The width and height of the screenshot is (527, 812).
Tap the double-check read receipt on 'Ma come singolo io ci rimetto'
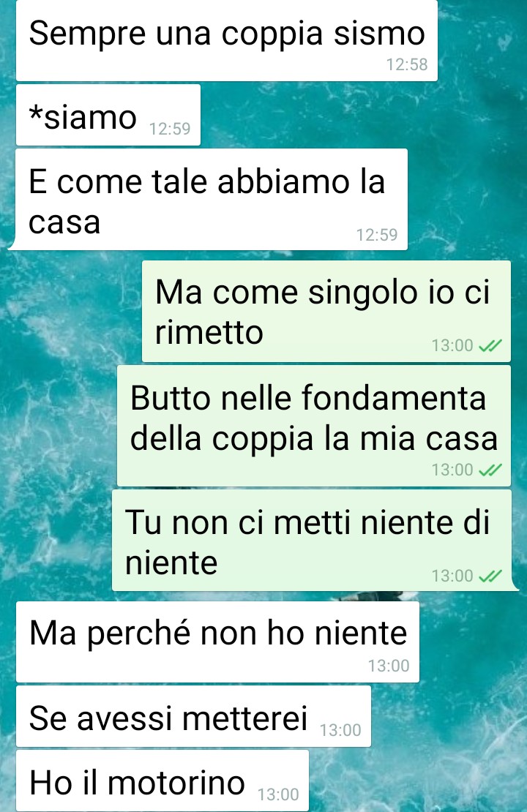pos(490,345)
